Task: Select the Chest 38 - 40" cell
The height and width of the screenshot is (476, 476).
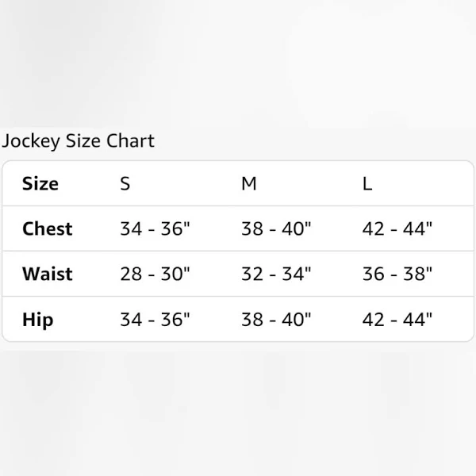Action: (276, 229)
